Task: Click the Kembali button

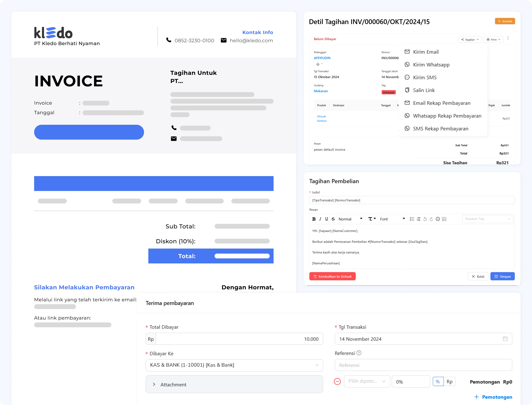Action: click(505, 21)
